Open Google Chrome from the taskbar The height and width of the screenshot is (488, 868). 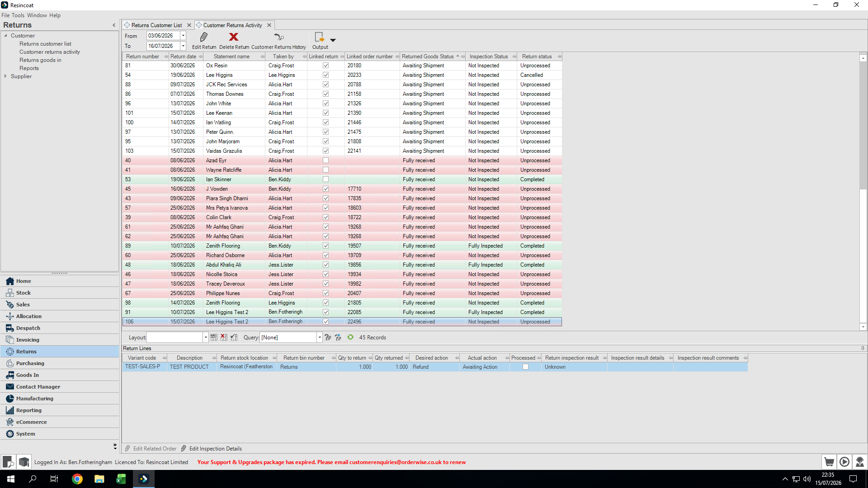click(x=77, y=479)
